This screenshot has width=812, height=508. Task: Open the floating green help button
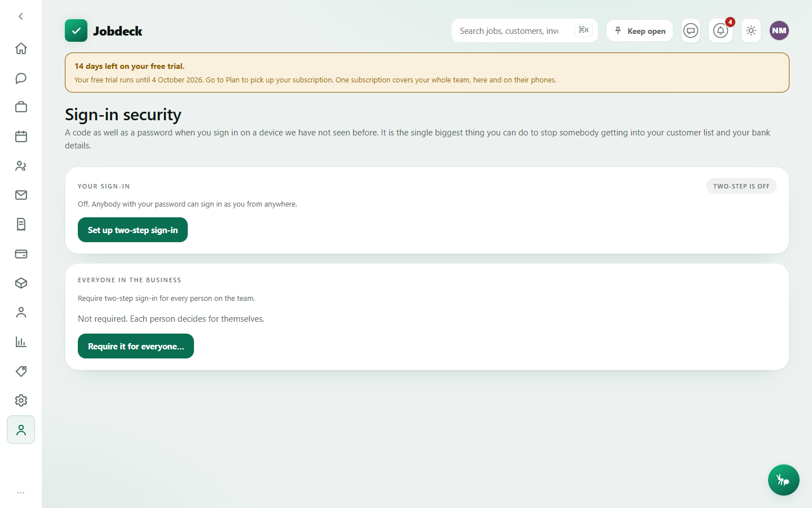coord(783,480)
